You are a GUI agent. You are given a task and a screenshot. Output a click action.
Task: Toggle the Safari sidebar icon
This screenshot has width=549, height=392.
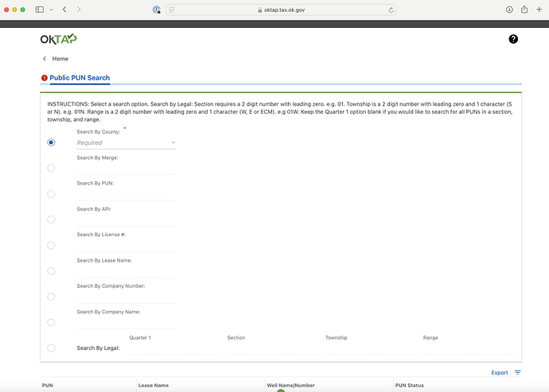[x=40, y=10]
